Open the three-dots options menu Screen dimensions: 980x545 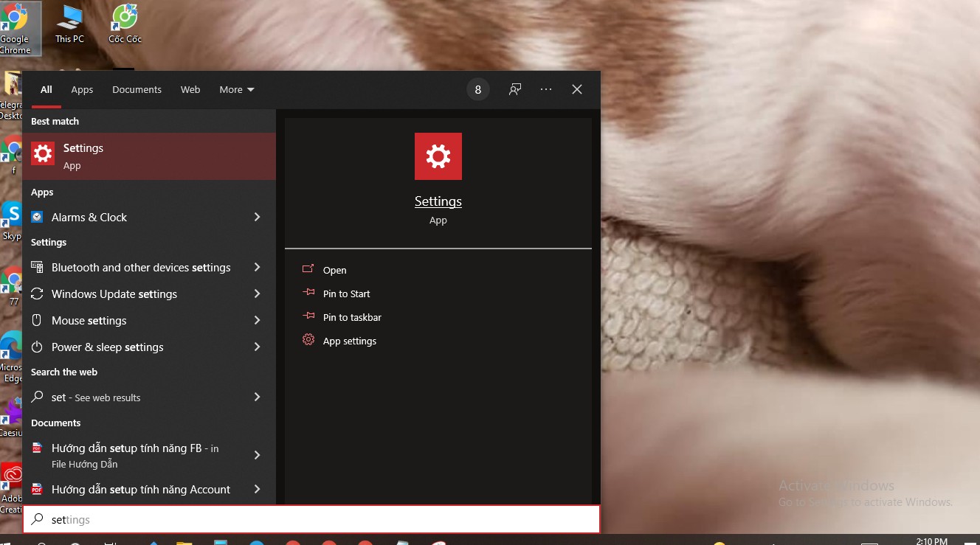point(546,89)
